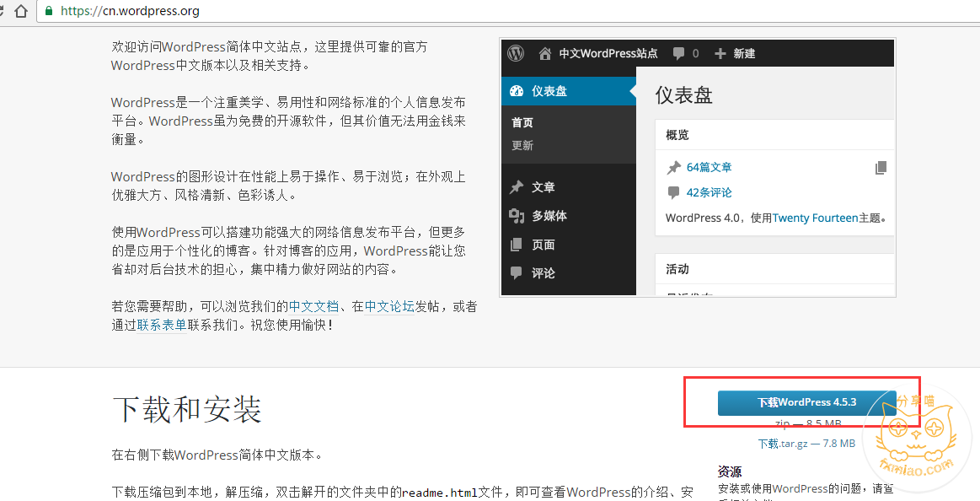This screenshot has height=501, width=980.
Task: Click the house icon beside 中文WordPress站点
Action: tap(545, 54)
